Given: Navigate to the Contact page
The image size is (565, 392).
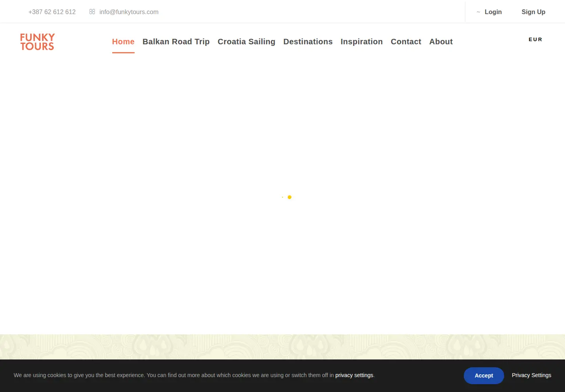Looking at the screenshot, I should click(x=406, y=42).
